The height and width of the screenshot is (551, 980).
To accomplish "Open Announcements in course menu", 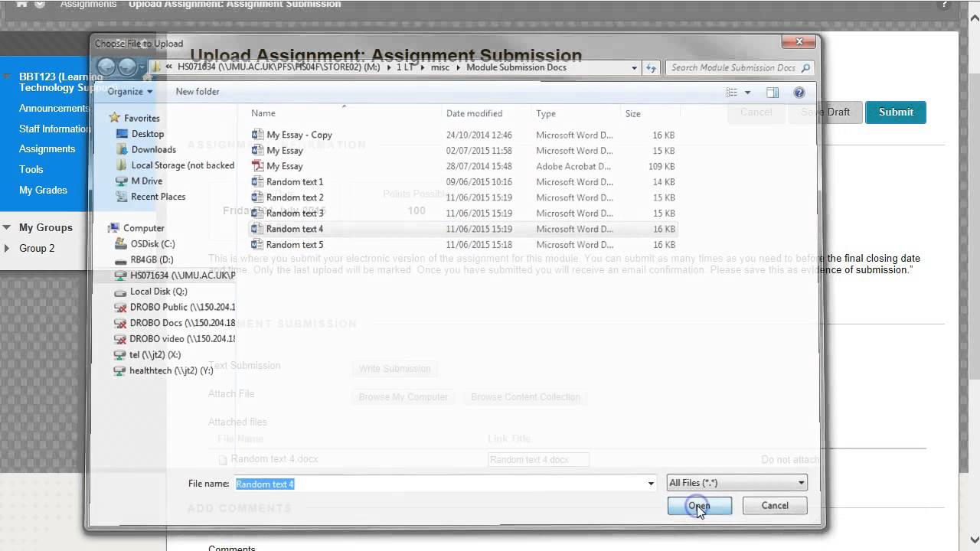I will pyautogui.click(x=54, y=109).
